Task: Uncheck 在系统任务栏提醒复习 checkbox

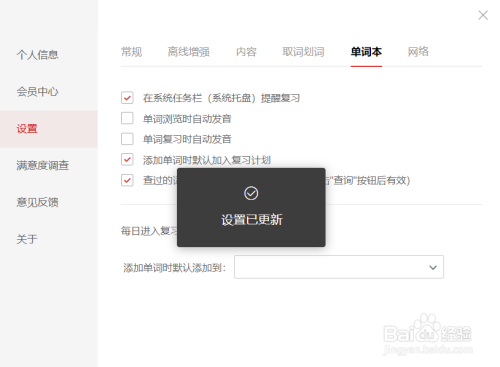Action: 127,98
